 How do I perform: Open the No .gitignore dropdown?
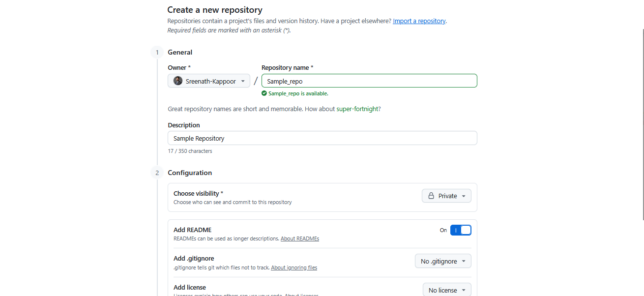click(x=443, y=261)
